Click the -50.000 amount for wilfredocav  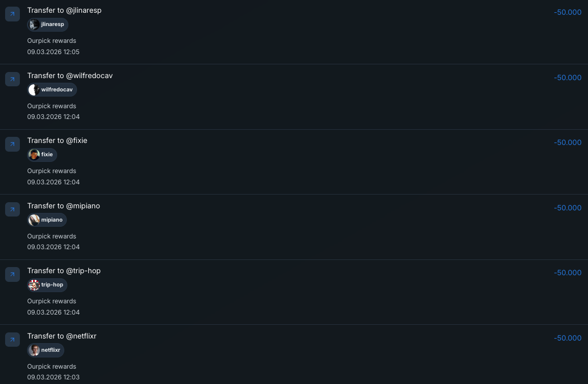568,78
